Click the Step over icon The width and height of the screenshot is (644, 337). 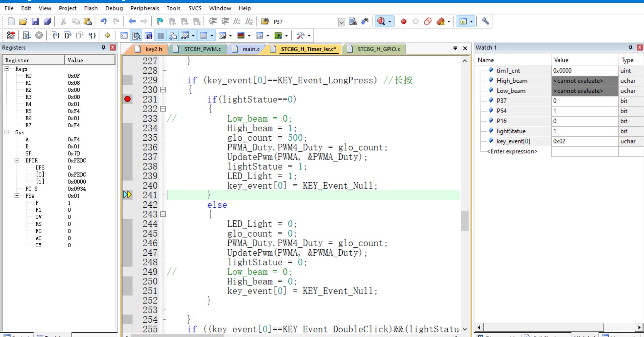[x=68, y=35]
